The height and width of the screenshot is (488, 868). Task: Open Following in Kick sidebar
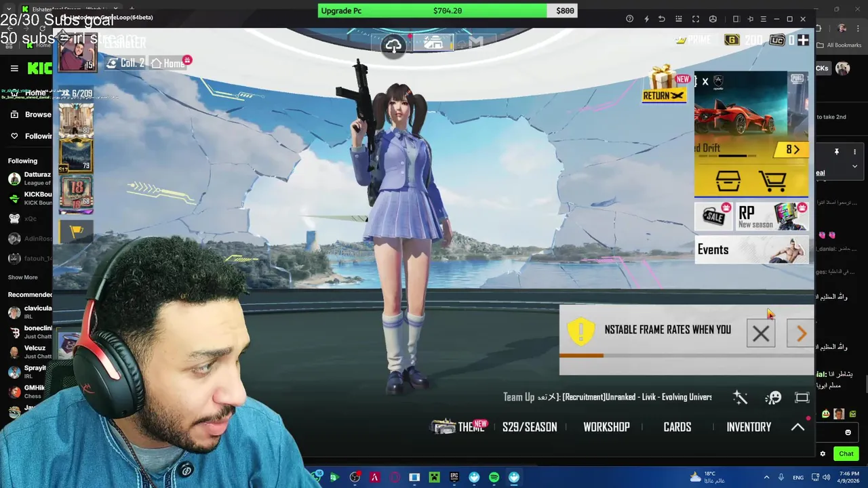[x=31, y=136]
